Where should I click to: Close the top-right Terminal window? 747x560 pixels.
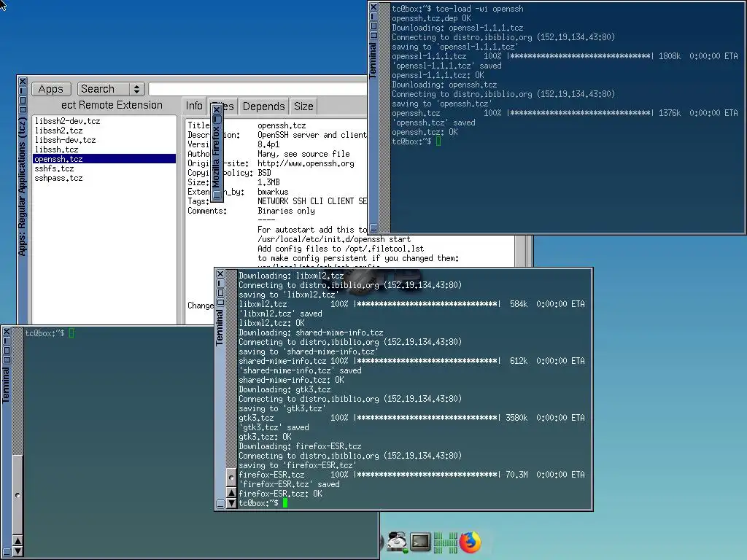[x=373, y=7]
